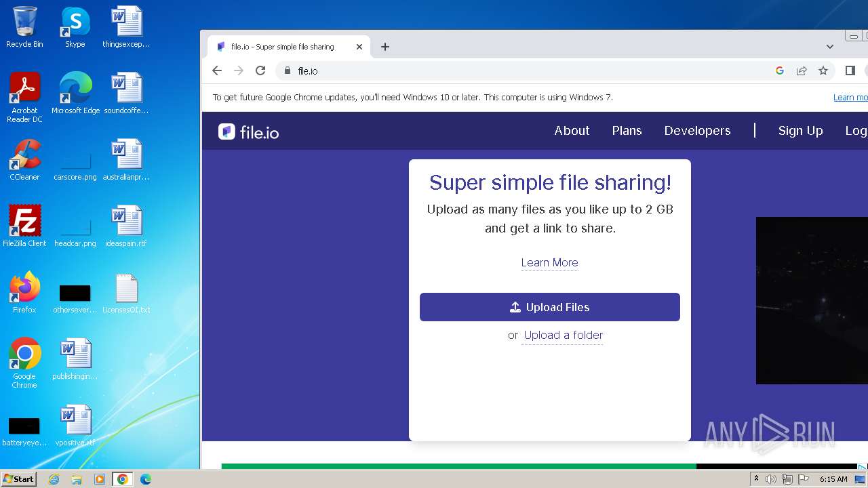Click the share page icon in address bar
The image size is (868, 488).
pyautogui.click(x=802, y=70)
